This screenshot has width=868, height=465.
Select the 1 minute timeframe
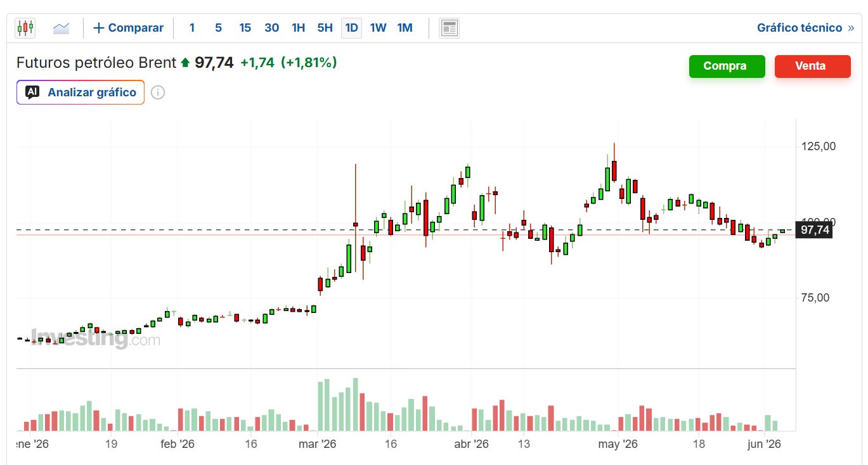pyautogui.click(x=192, y=28)
